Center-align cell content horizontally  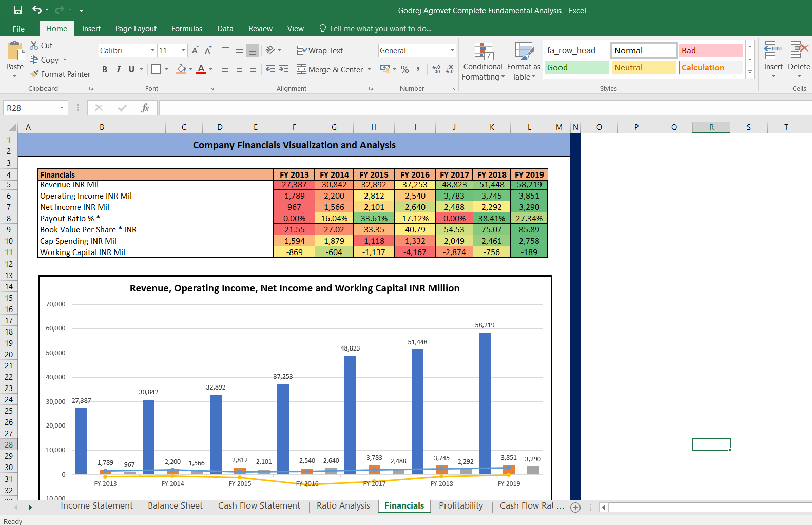(239, 69)
